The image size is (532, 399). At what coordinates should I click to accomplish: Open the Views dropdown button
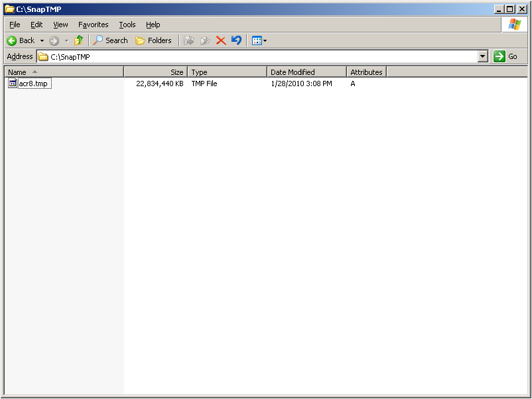click(x=259, y=40)
